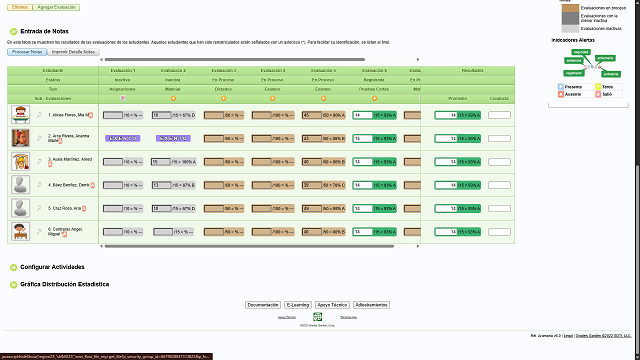
Task: Open the Apoyo Técnico button
Action: (332, 305)
